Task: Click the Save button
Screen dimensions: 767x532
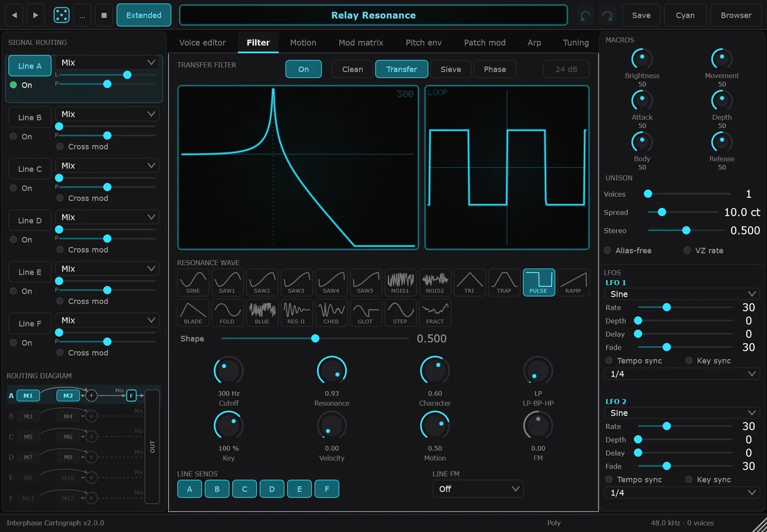Action: coord(641,15)
